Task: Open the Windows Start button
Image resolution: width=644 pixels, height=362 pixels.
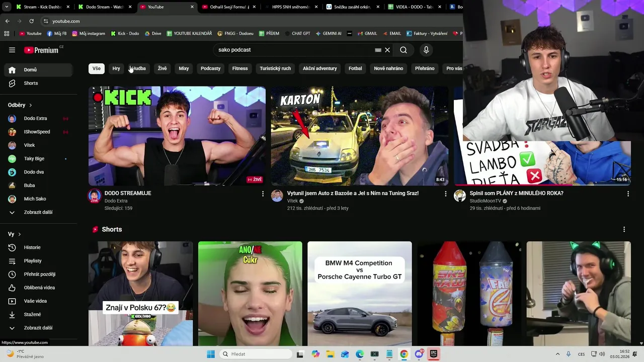Action: point(211,354)
